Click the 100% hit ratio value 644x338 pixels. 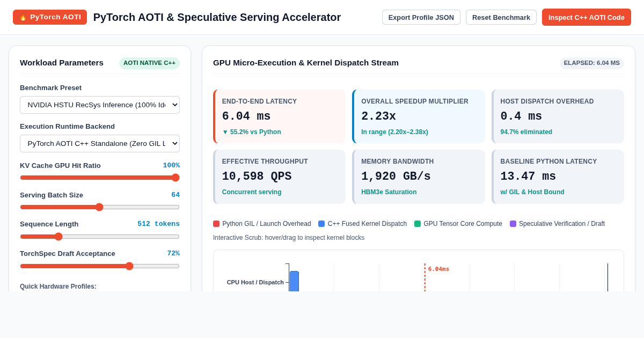point(171,165)
